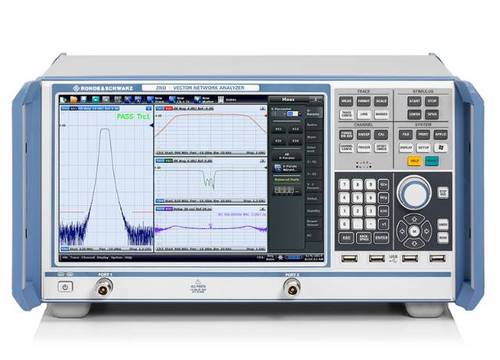The width and height of the screenshot is (500, 360).
Task: Select S21 in the Meas panel
Action: click(x=279, y=141)
